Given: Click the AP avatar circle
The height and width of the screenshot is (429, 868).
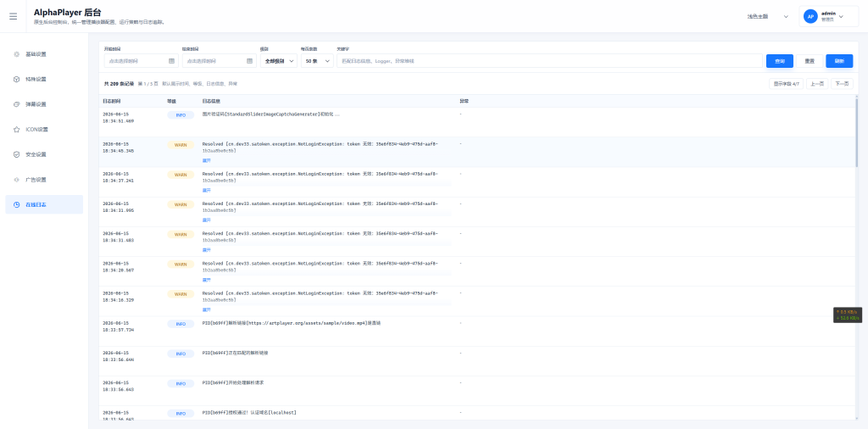Looking at the screenshot, I should coord(810,17).
